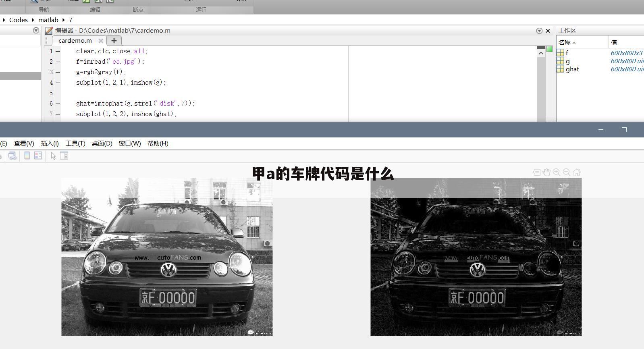Select variable ghat name in workspace

click(572, 69)
